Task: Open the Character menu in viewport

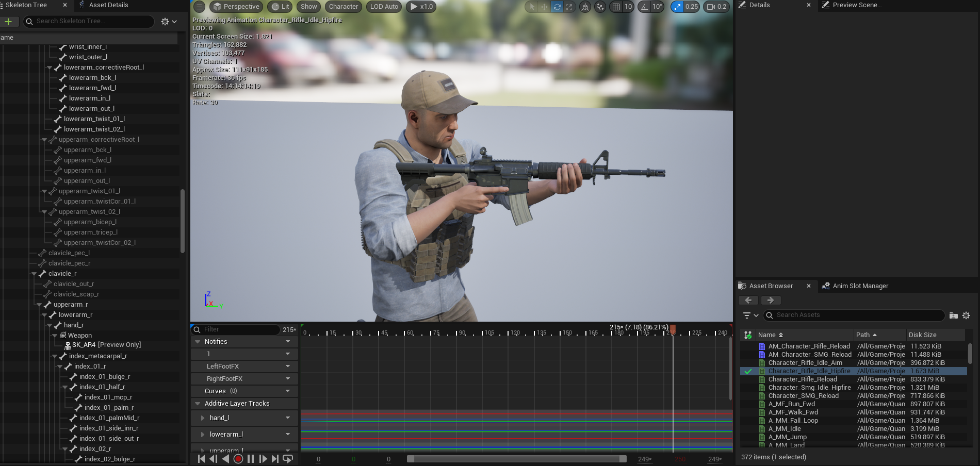Action: click(343, 7)
